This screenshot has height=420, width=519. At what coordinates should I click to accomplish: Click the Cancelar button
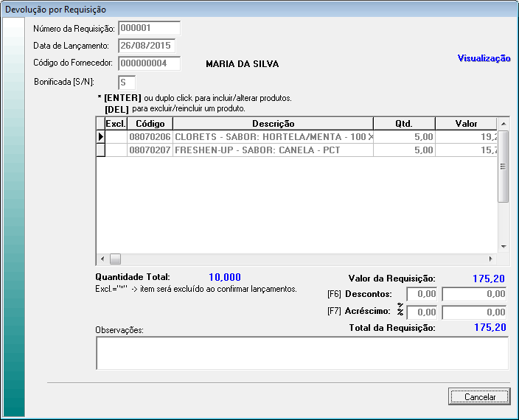[x=479, y=396]
